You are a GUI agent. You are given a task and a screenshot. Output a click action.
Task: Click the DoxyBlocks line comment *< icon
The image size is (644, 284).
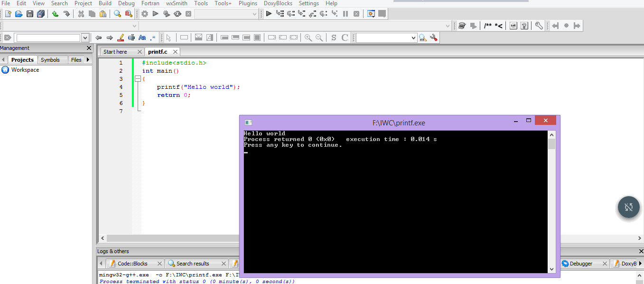[498, 26]
